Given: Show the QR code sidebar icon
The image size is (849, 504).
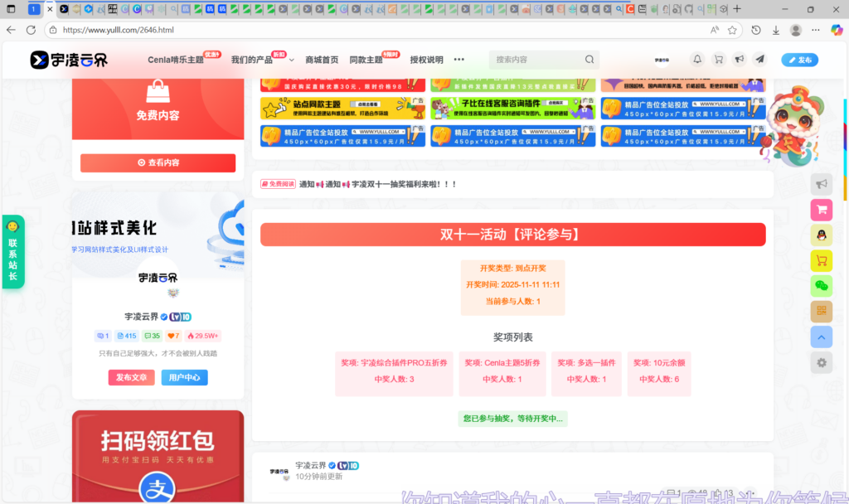Looking at the screenshot, I should (x=821, y=312).
